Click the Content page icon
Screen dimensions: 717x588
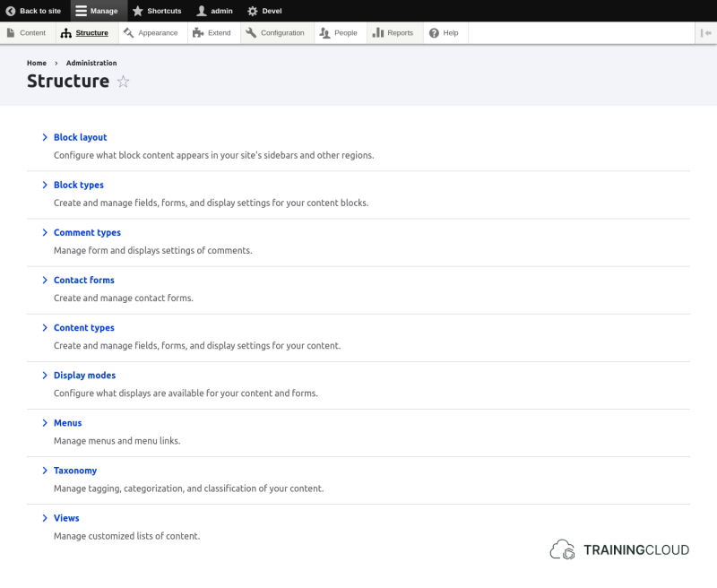tap(11, 32)
